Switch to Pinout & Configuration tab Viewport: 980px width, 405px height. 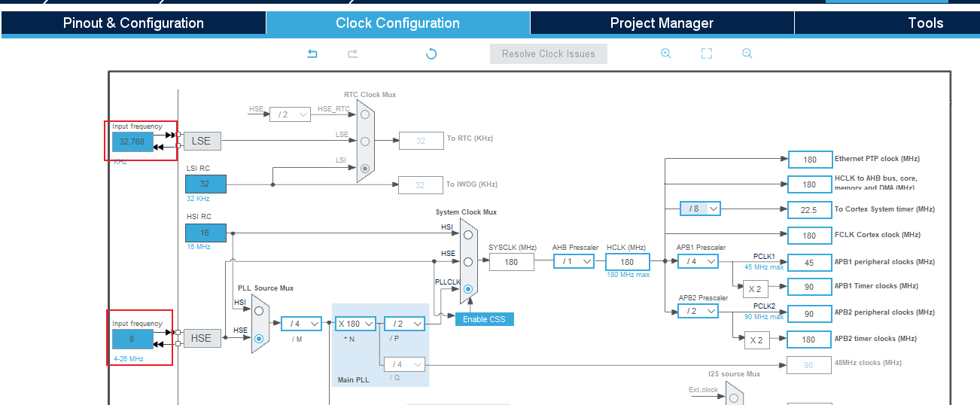coord(133,23)
